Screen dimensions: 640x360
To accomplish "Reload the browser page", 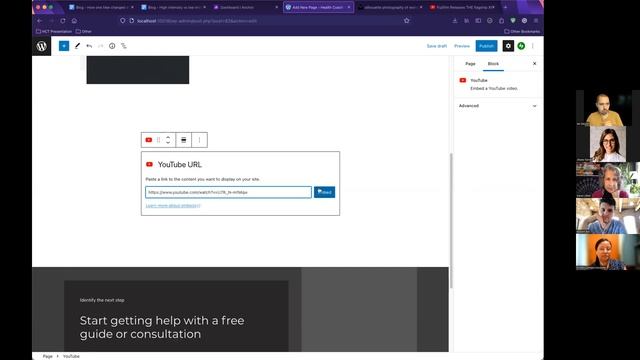I will pyautogui.click(x=63, y=20).
